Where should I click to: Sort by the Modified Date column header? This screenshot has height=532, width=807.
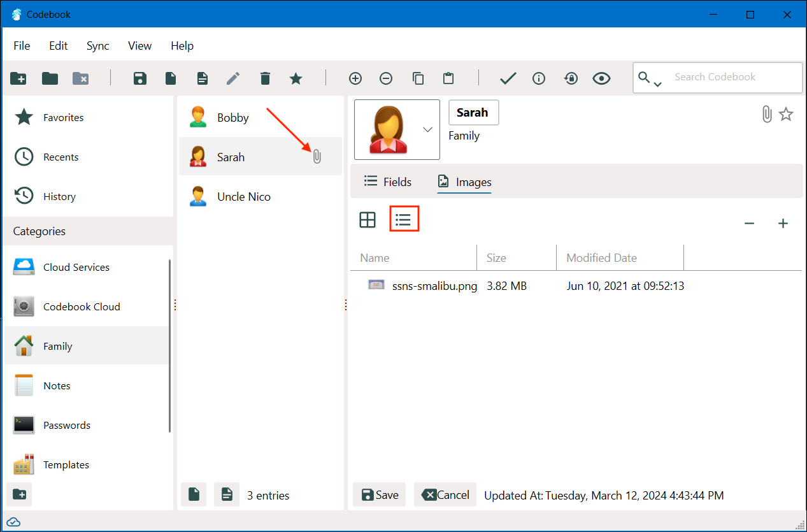click(620, 258)
